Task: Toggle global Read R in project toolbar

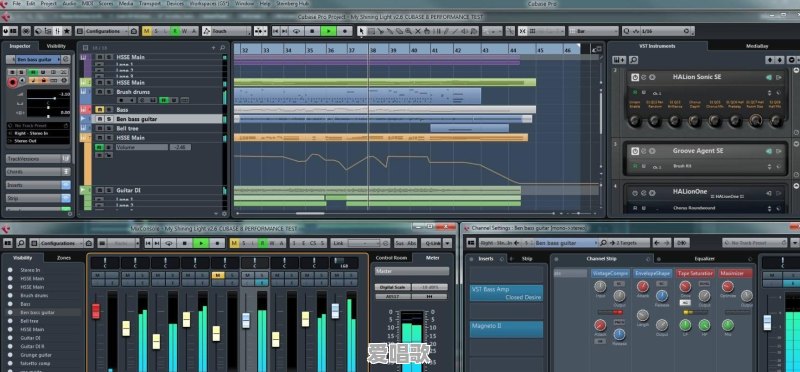Action: coord(175,31)
